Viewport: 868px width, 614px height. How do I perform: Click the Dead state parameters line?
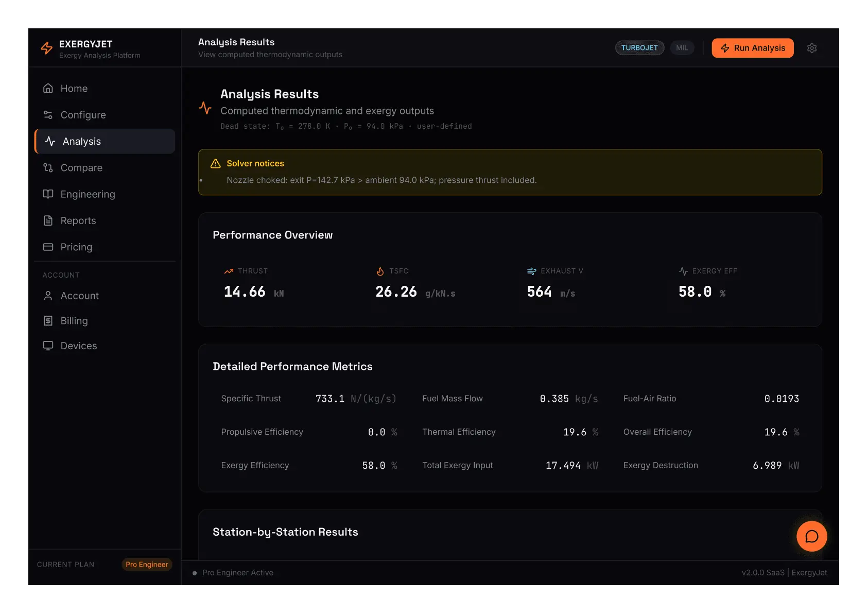(x=346, y=126)
